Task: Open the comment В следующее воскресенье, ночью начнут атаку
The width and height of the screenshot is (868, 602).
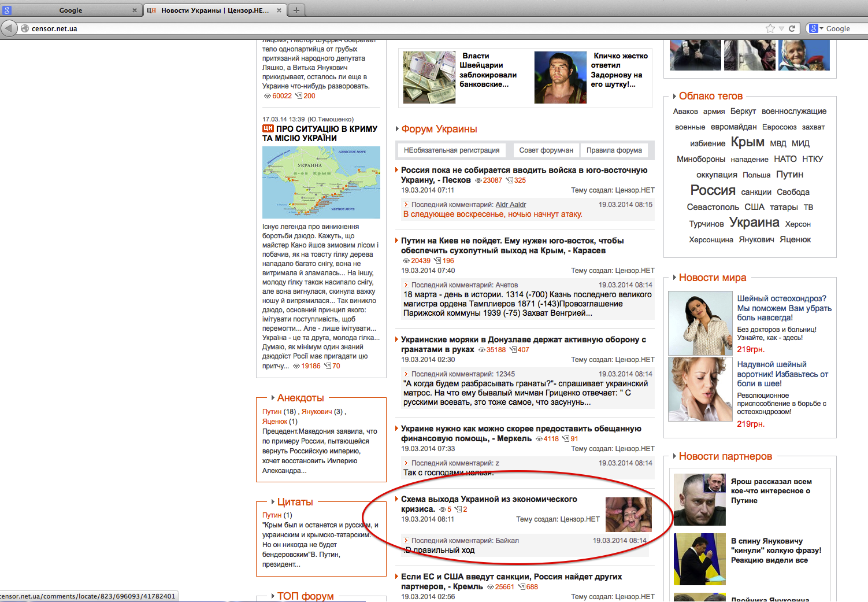Action: click(493, 214)
